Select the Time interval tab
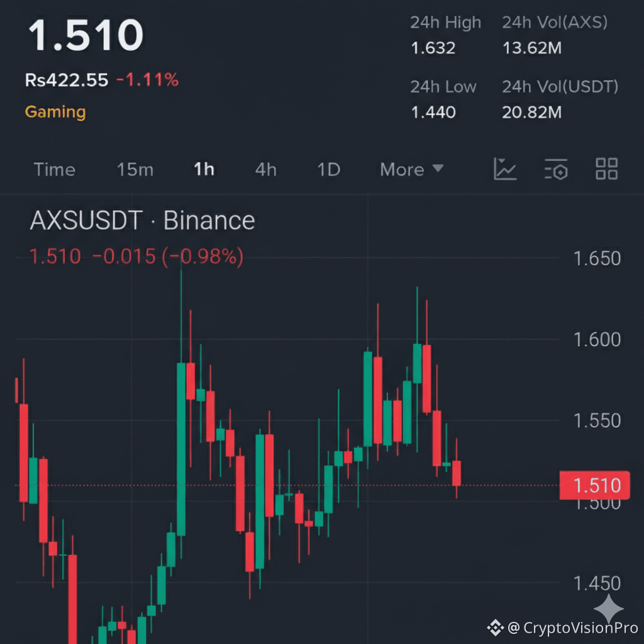 (x=55, y=170)
